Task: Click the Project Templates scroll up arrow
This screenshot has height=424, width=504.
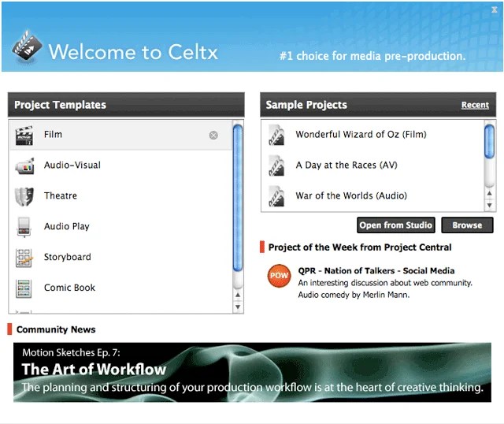Action: click(238, 295)
